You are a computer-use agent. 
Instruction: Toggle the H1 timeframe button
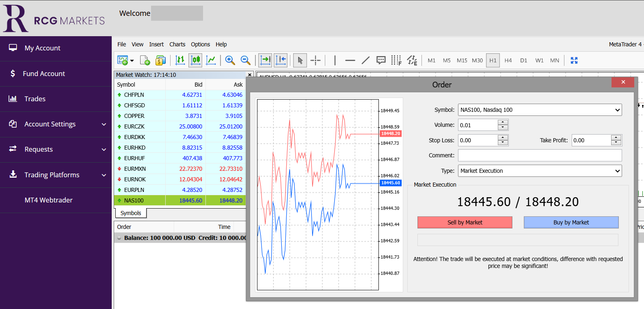[x=493, y=60]
